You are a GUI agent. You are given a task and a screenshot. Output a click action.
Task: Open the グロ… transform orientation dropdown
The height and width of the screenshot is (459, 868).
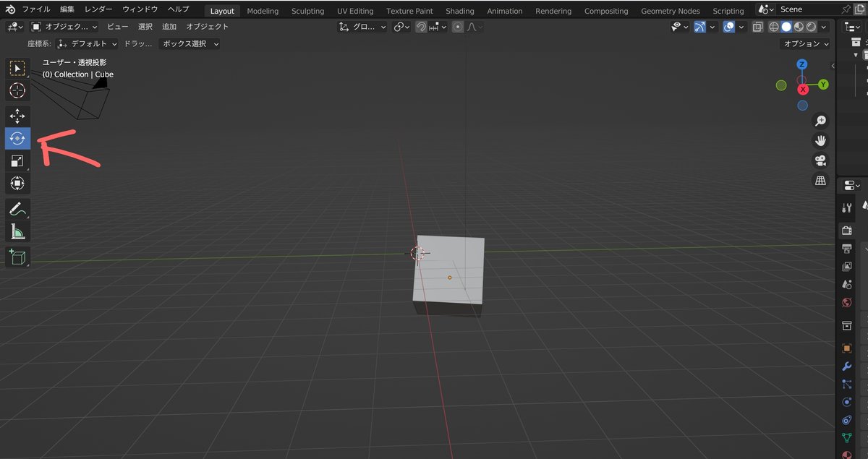pos(364,27)
